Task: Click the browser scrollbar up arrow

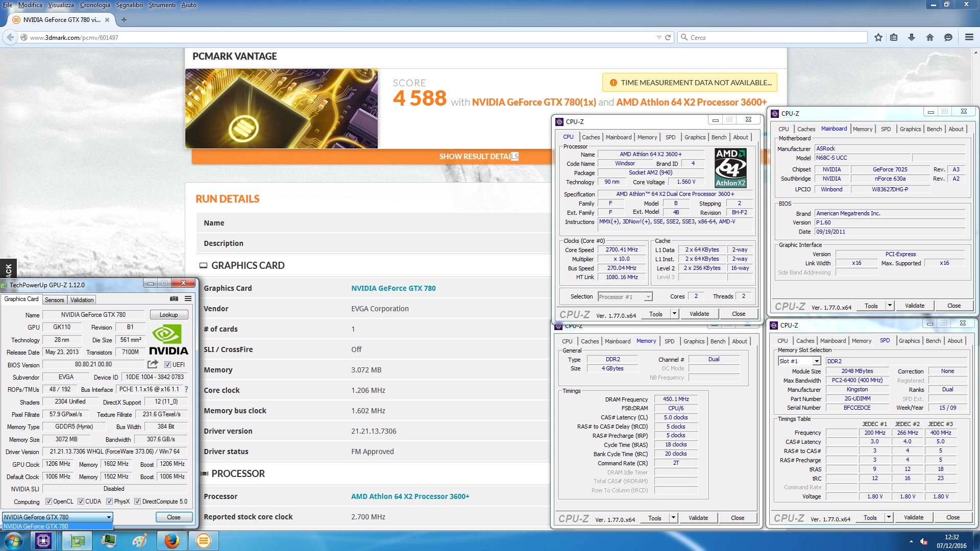Action: (976, 53)
